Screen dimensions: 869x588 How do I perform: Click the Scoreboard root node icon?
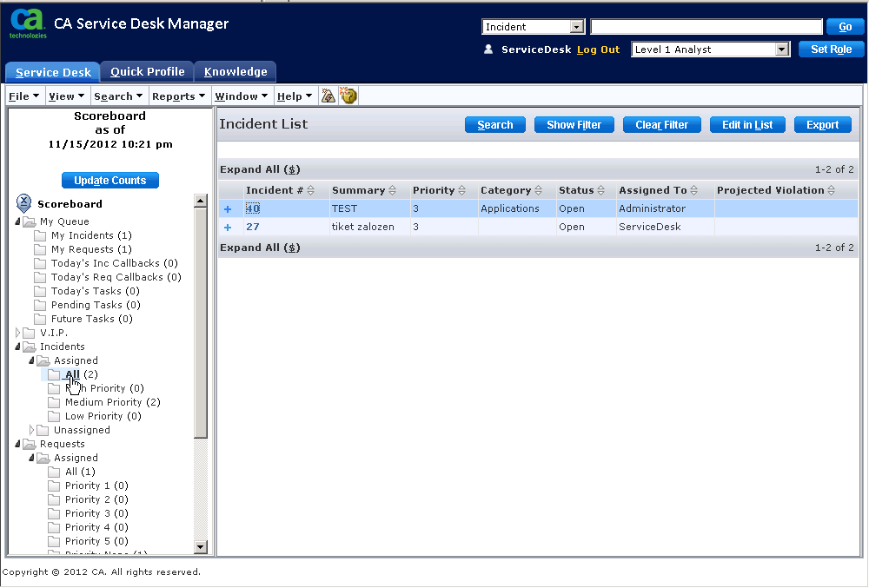tap(23, 203)
